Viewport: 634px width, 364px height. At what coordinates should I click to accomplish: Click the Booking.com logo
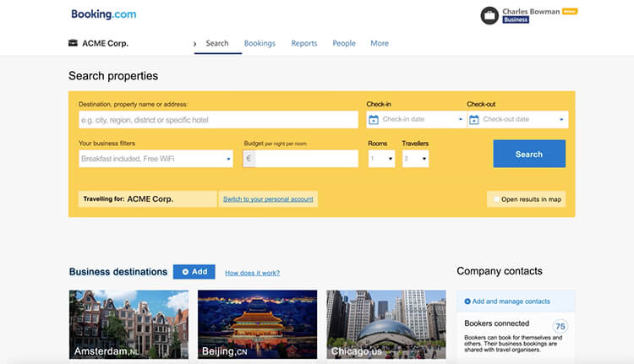coord(103,14)
